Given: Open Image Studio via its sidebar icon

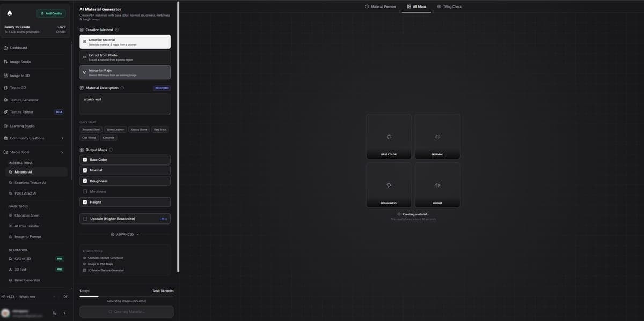Looking at the screenshot, I should tap(5, 62).
